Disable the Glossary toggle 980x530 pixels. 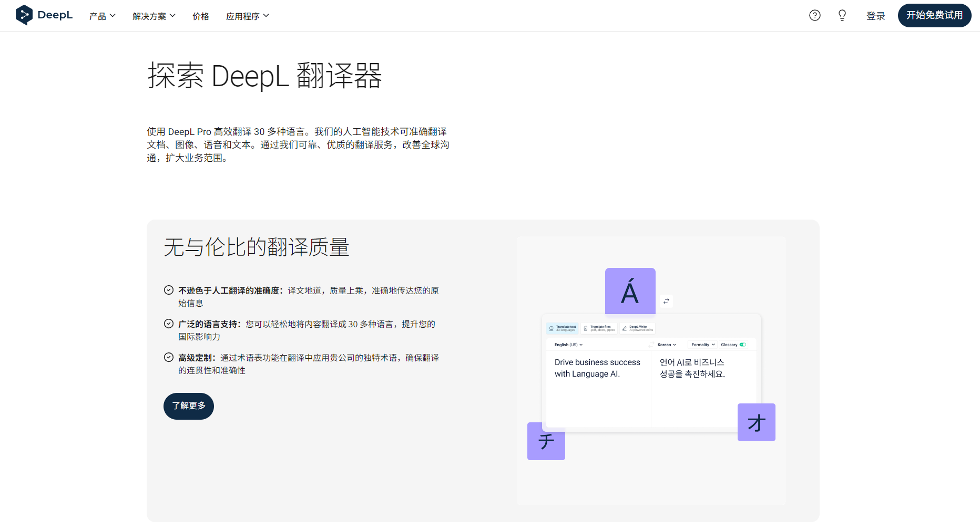[x=743, y=345]
